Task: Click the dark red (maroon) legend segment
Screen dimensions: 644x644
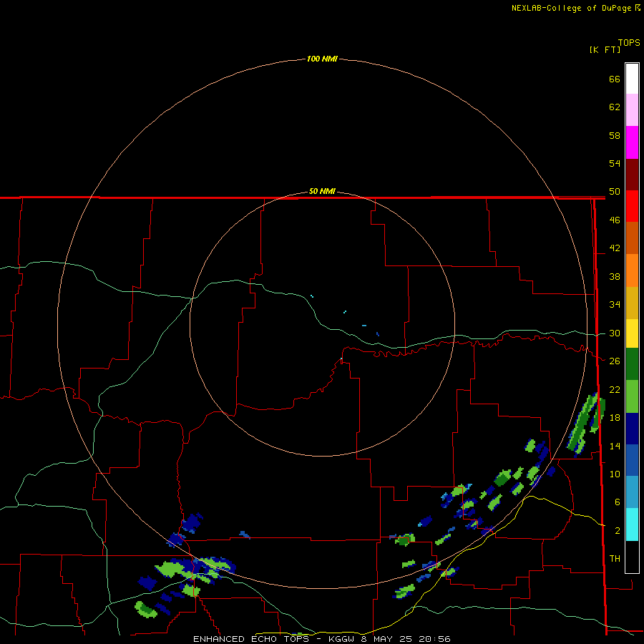Action: tap(632, 174)
